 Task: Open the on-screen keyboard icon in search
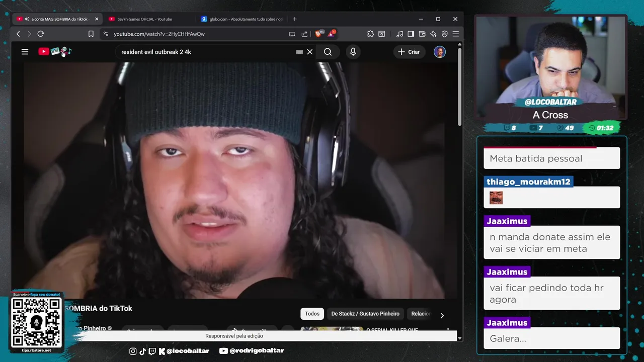click(299, 52)
